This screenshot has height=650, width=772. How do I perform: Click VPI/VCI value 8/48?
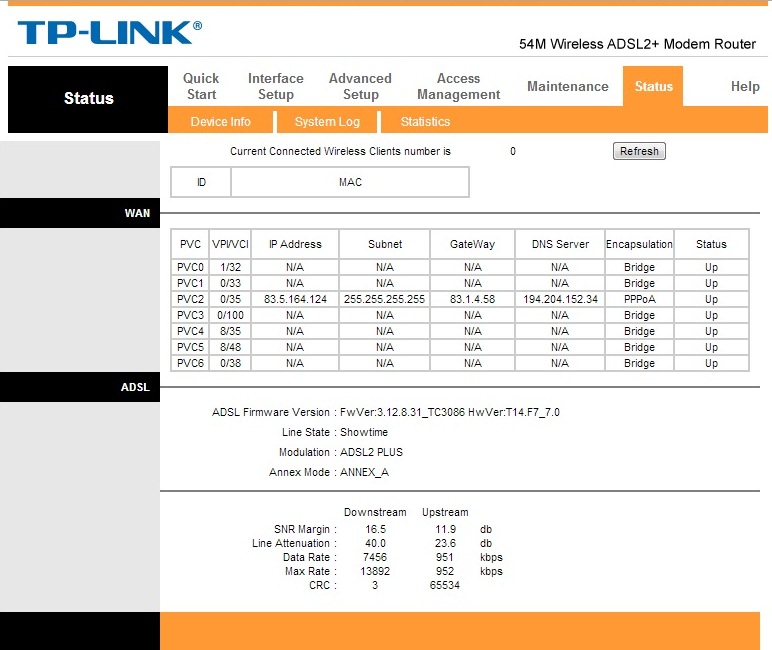coord(230,347)
